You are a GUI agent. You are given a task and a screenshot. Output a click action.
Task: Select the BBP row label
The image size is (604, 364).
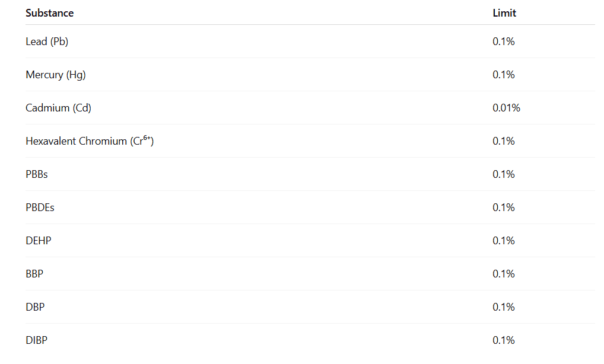34,274
